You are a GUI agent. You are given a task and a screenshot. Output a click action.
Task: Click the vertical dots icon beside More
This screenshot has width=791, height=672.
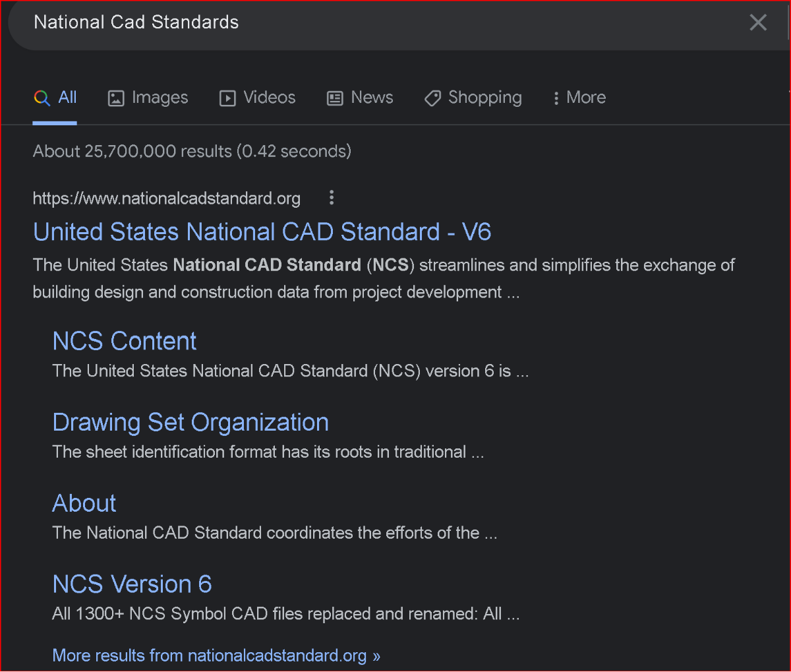pyautogui.click(x=556, y=98)
